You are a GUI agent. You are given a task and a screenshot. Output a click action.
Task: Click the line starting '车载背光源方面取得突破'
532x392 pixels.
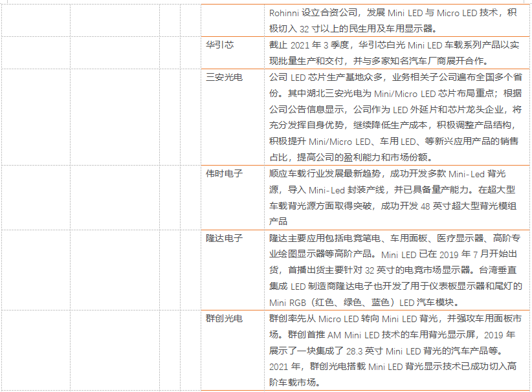pos(393,206)
